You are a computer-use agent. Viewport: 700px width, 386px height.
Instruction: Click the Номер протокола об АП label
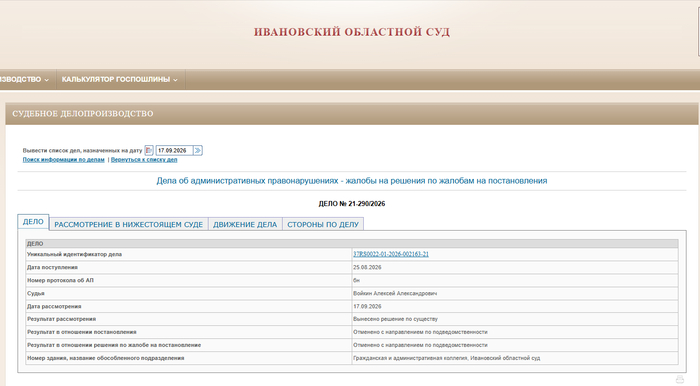click(x=60, y=280)
